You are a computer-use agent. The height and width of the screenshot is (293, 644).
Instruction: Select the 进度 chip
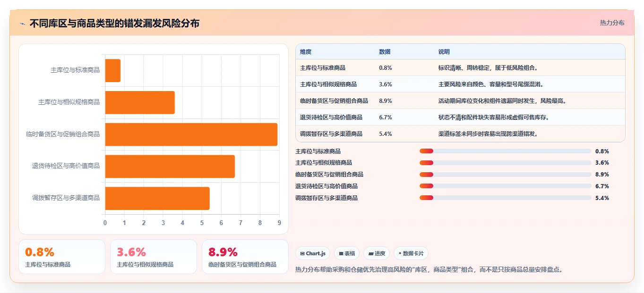pos(377,253)
